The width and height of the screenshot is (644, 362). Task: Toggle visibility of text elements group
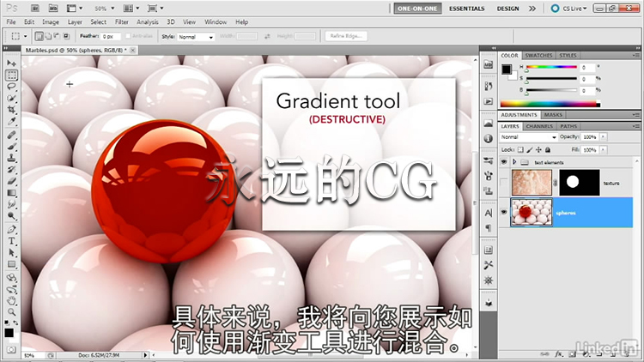pyautogui.click(x=504, y=162)
